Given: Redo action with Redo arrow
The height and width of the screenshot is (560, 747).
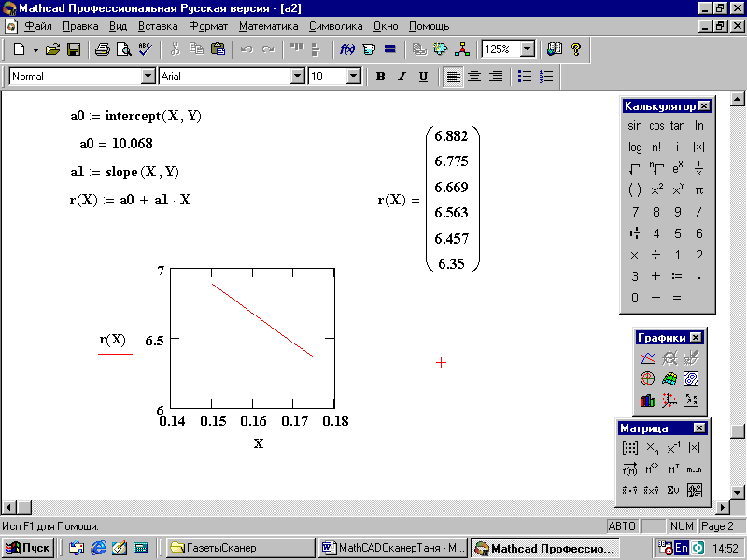Looking at the screenshot, I should [268, 49].
